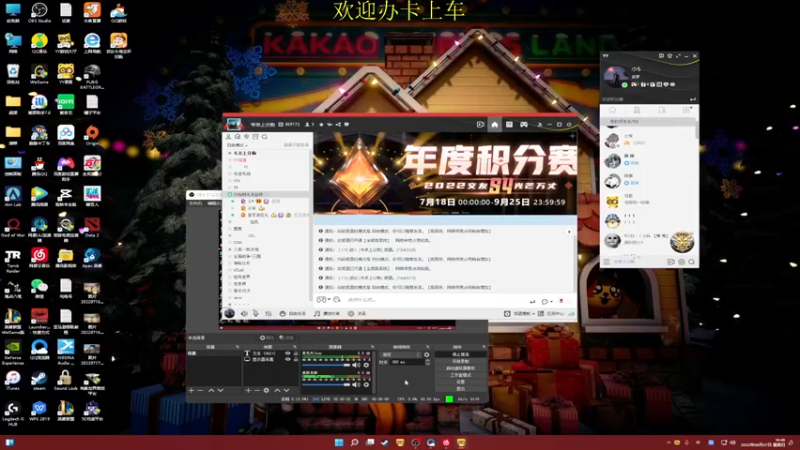Click add scene plus icon in OBS
The height and width of the screenshot is (450, 800).
(x=191, y=390)
